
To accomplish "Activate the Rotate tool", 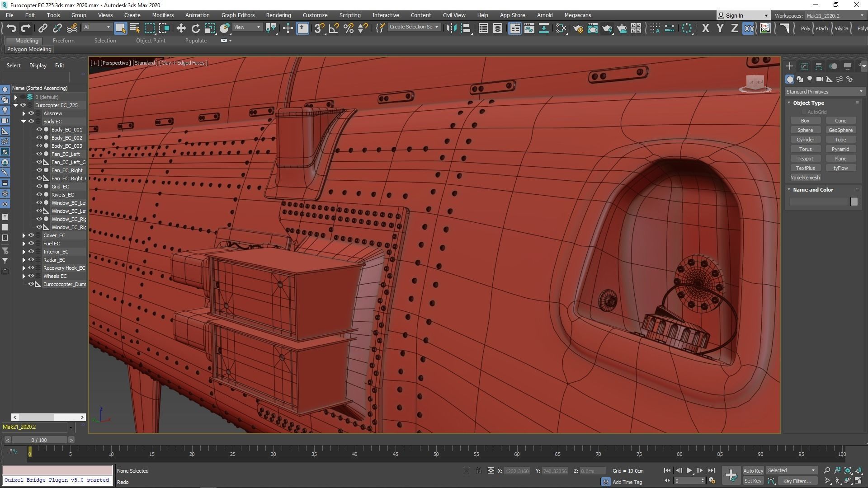I will pyautogui.click(x=195, y=28).
